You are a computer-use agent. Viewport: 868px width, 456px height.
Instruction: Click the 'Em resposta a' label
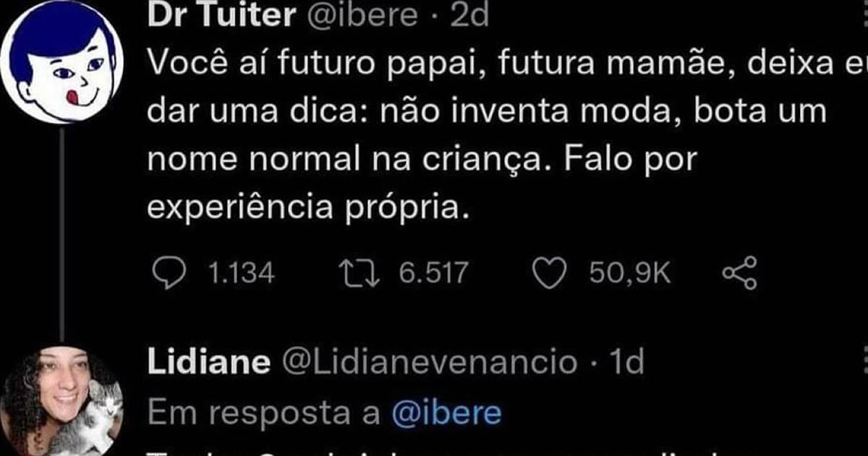[264, 413]
